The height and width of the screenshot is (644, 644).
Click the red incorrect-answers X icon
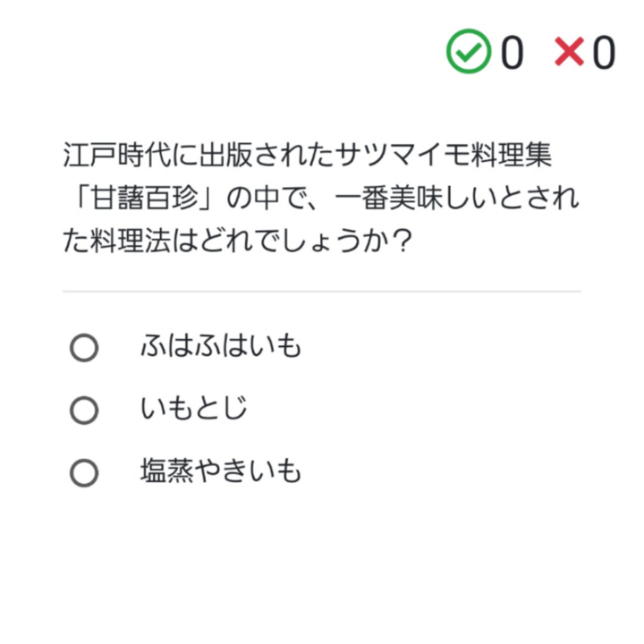[x=569, y=52]
